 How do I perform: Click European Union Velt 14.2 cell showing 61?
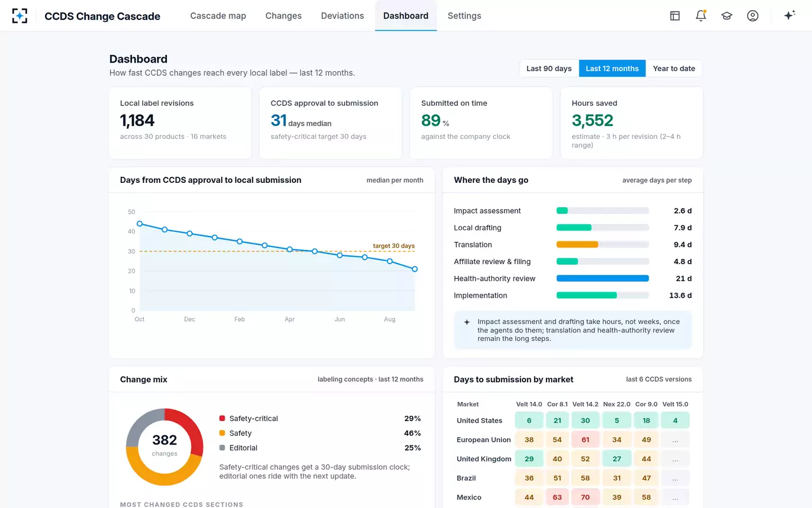coord(585,440)
